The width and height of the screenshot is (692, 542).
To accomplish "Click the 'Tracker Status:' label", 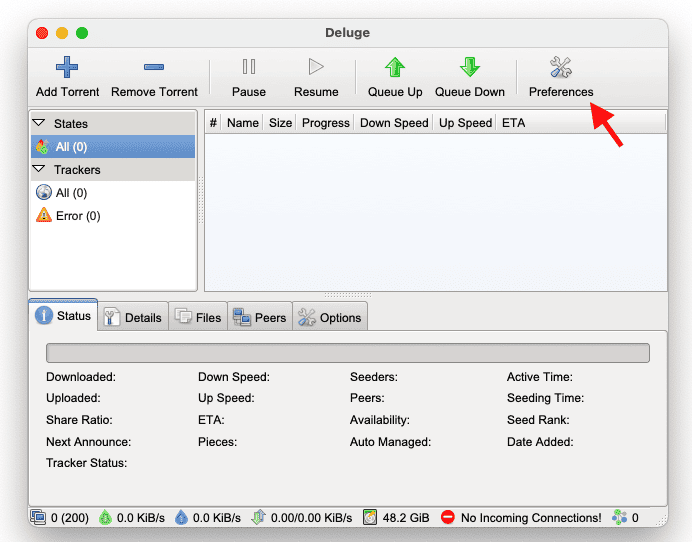I will click(86, 463).
